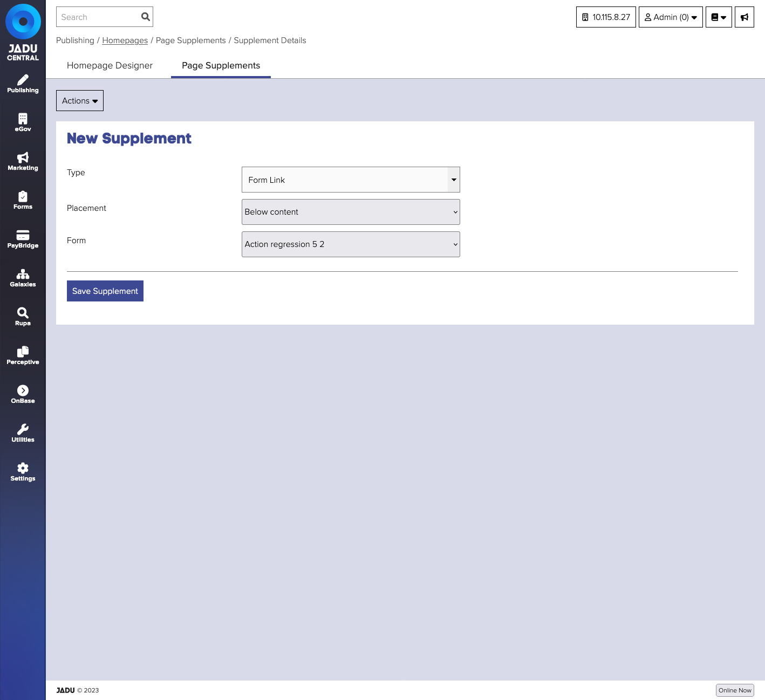Click the Form field label
This screenshot has height=700, width=765.
coord(76,241)
